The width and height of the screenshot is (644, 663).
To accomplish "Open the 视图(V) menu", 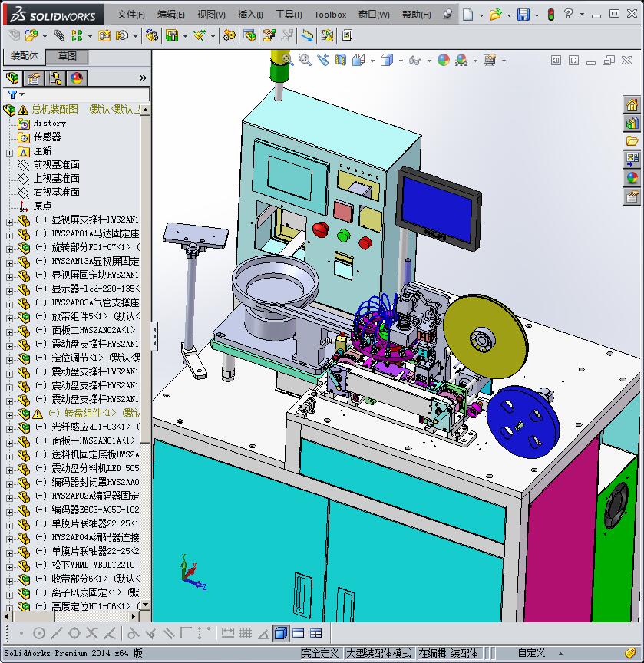I will coord(211,15).
